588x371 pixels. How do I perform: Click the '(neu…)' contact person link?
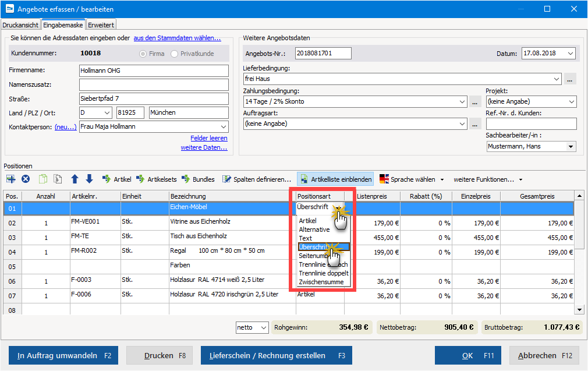pyautogui.click(x=66, y=127)
